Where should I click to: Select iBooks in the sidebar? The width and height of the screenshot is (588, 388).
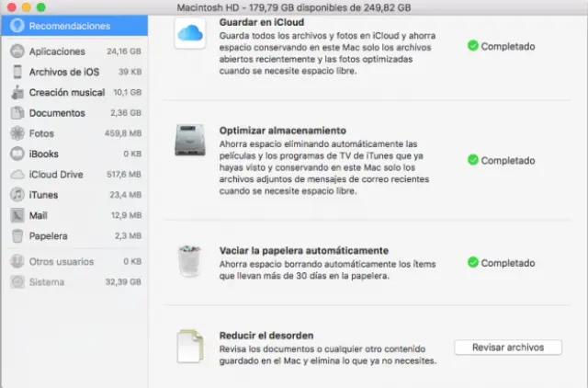click(44, 154)
